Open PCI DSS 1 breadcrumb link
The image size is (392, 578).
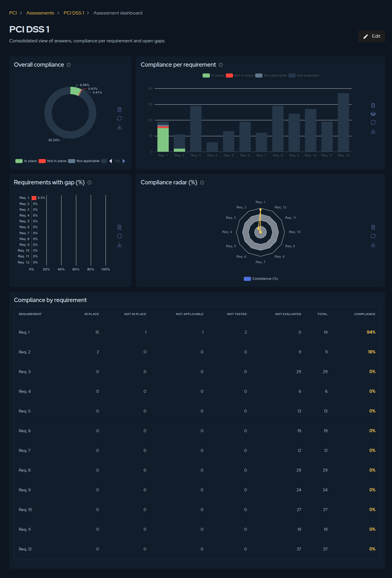point(74,13)
